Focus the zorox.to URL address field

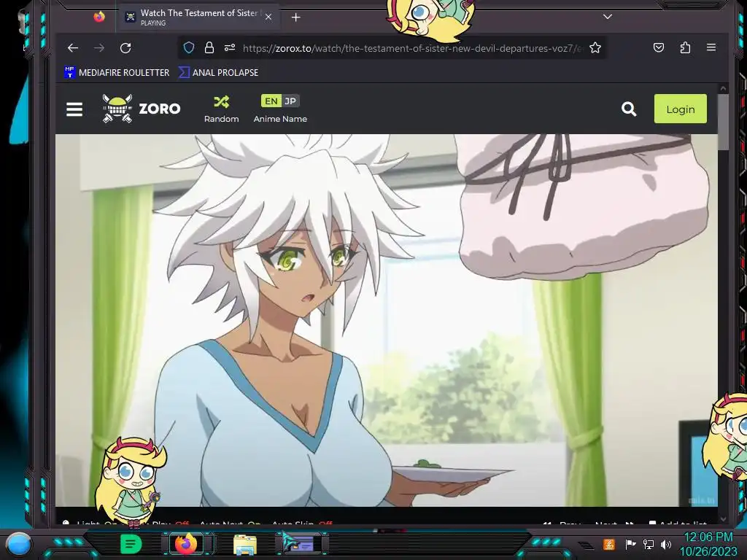point(412,48)
